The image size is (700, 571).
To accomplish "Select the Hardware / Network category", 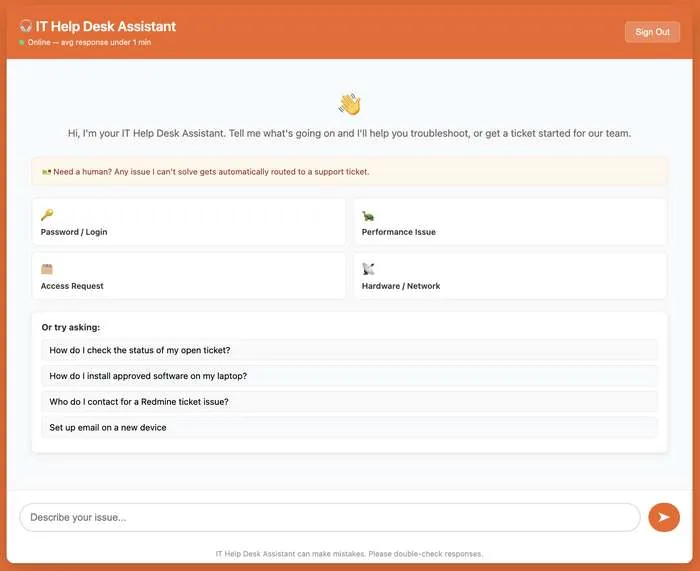I will [x=510, y=276].
